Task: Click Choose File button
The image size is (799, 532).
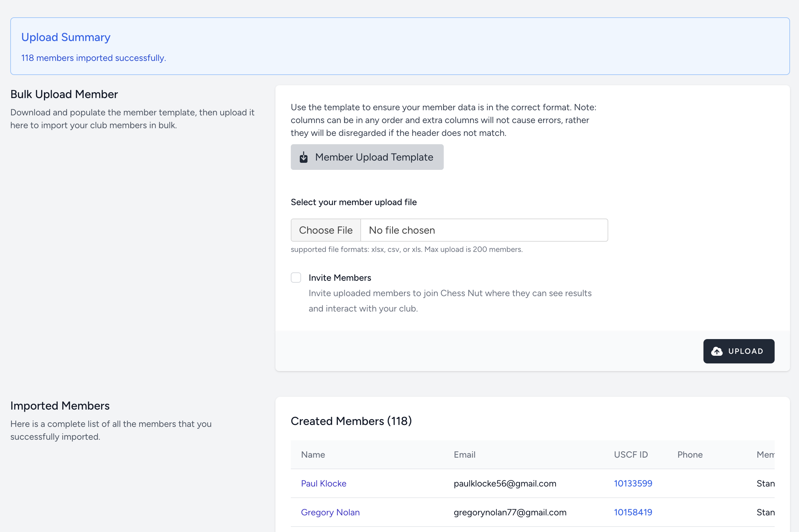Action: pos(325,230)
